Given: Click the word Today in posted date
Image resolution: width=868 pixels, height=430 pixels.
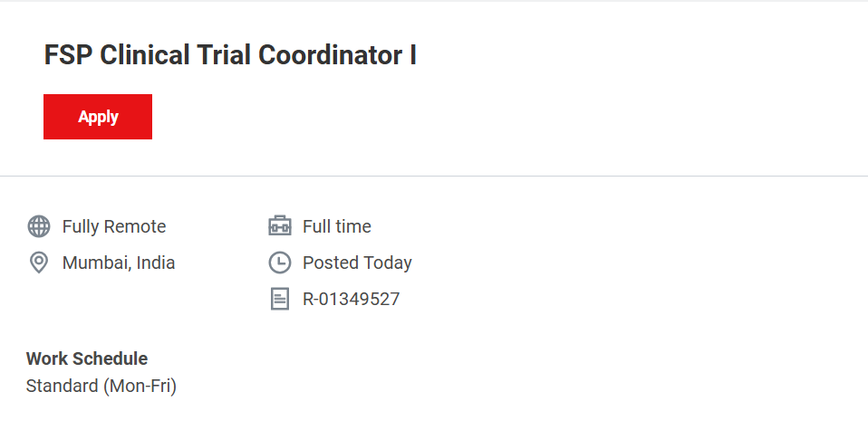Looking at the screenshot, I should (388, 263).
